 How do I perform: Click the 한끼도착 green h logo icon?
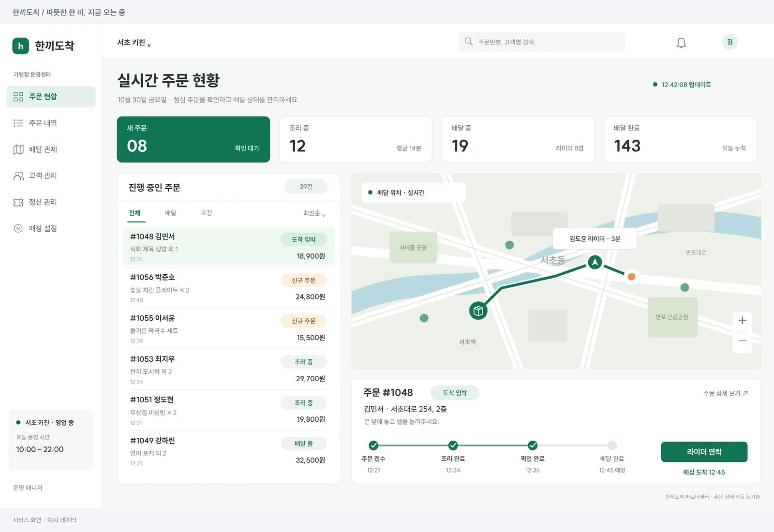(x=21, y=45)
